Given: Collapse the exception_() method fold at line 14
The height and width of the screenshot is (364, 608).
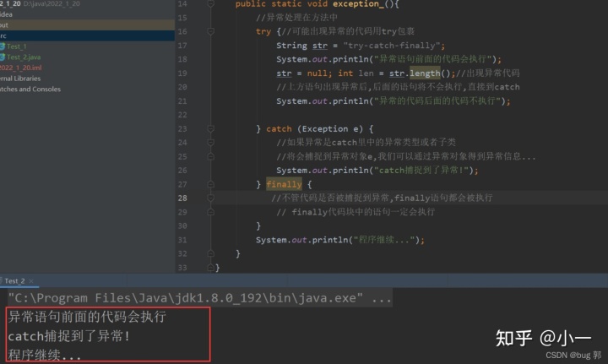Looking at the screenshot, I should [x=210, y=4].
